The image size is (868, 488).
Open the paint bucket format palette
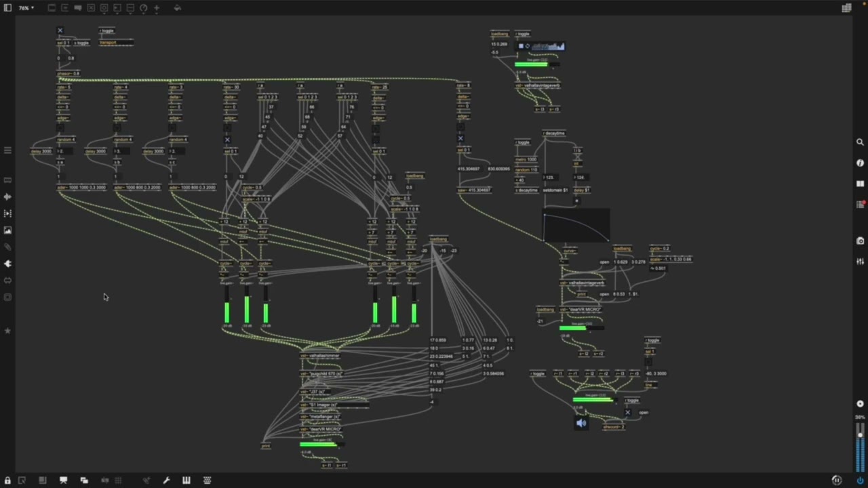(x=177, y=8)
